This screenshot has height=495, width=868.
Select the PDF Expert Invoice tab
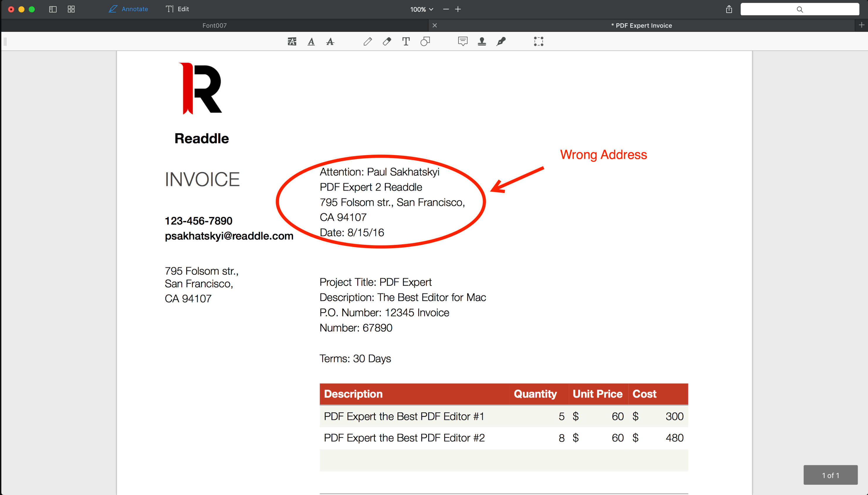coord(642,26)
